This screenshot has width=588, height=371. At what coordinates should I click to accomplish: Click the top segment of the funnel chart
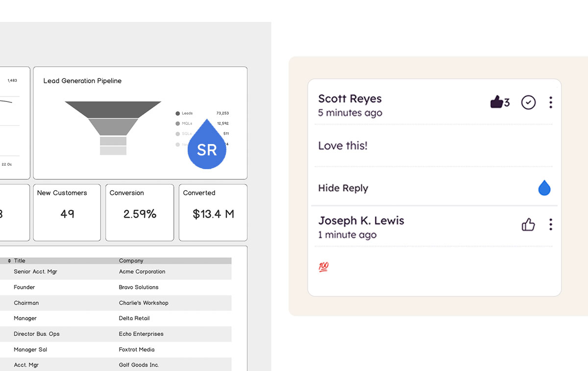pyautogui.click(x=113, y=109)
